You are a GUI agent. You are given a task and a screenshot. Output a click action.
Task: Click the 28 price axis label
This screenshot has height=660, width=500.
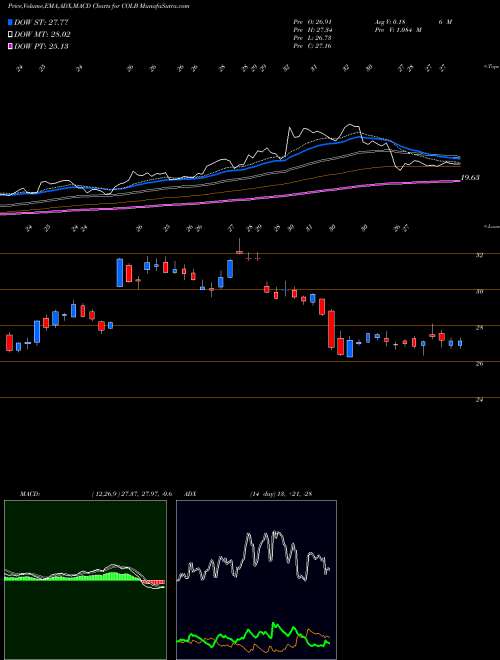point(479,327)
